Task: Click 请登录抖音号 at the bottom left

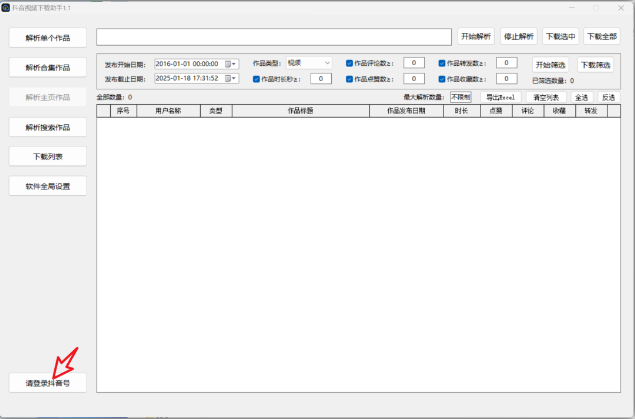Action: point(48,383)
